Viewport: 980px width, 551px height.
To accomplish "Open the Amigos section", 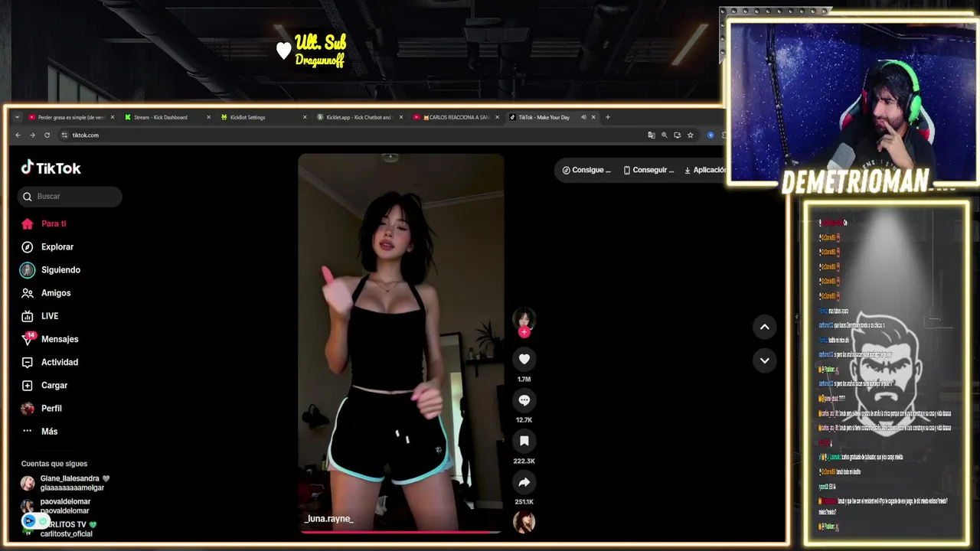I will pos(46,292).
